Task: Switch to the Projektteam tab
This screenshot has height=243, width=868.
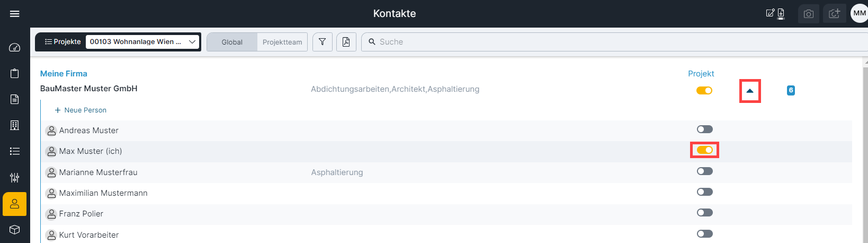Action: click(x=282, y=42)
